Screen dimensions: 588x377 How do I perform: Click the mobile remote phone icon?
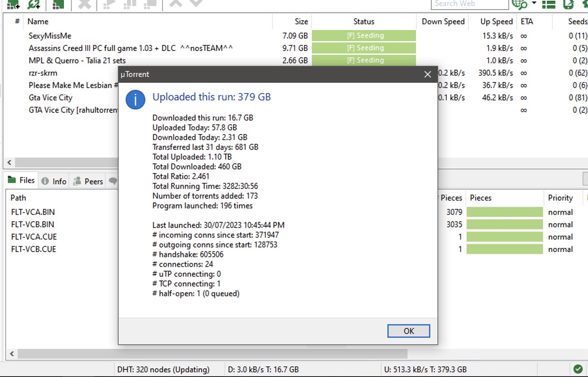568,4
